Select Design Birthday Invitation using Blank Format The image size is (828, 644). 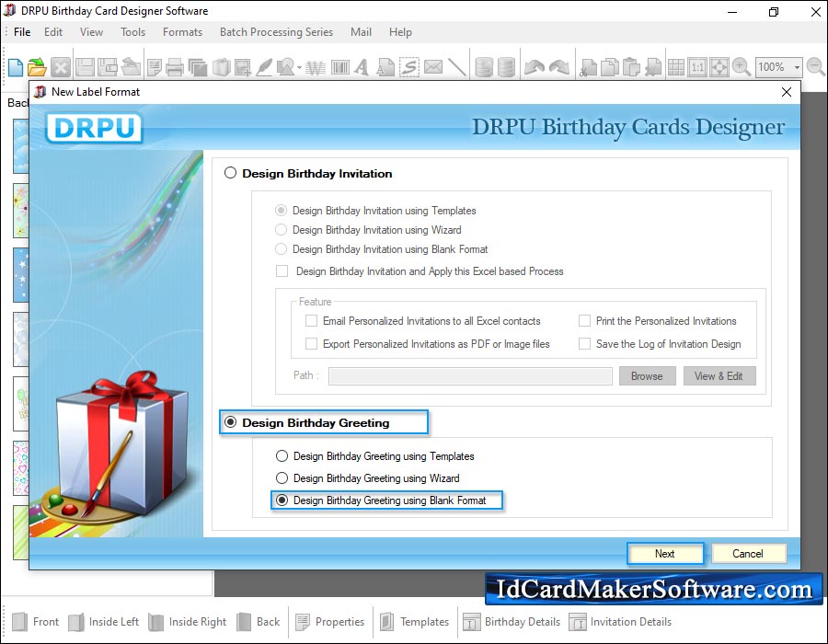click(x=281, y=248)
